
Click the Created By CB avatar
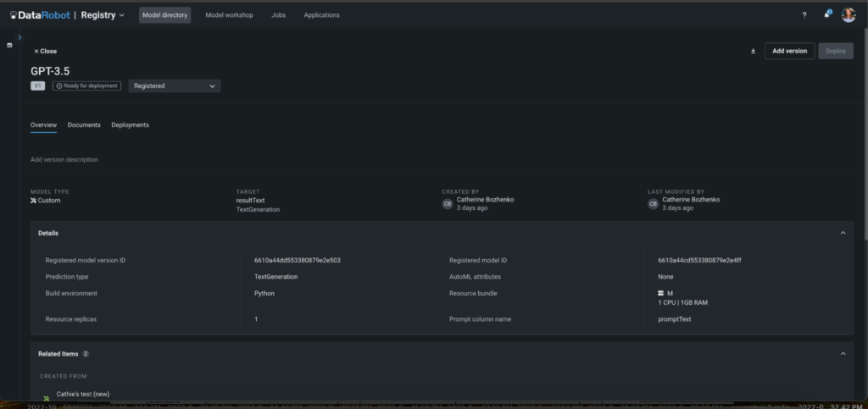tap(448, 204)
